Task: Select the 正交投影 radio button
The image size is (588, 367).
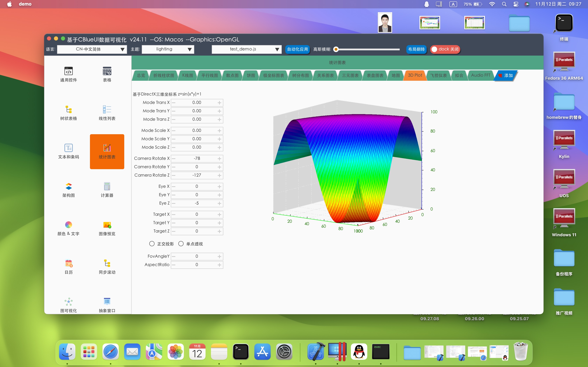Action: pyautogui.click(x=152, y=244)
